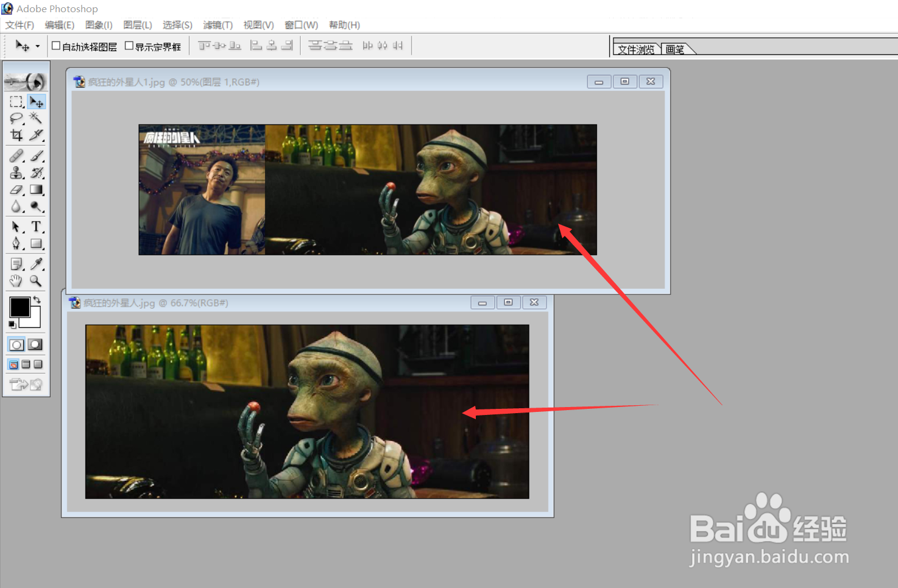This screenshot has height=588, width=898.
Task: Click the black foreground color swatch
Action: 19,307
